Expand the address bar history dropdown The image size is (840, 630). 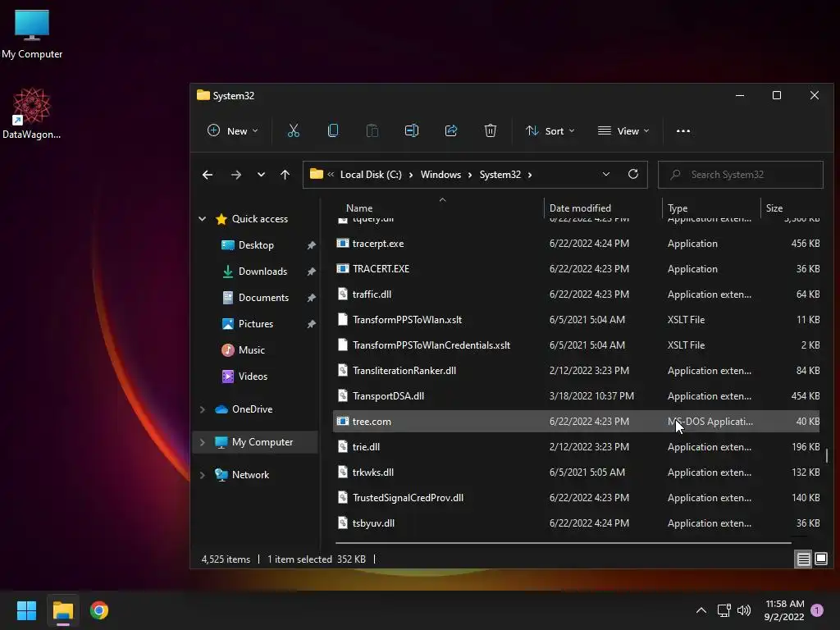(606, 174)
